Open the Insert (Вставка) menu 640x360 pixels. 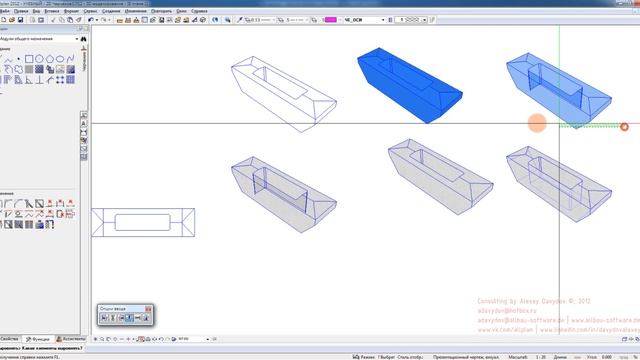pos(51,11)
